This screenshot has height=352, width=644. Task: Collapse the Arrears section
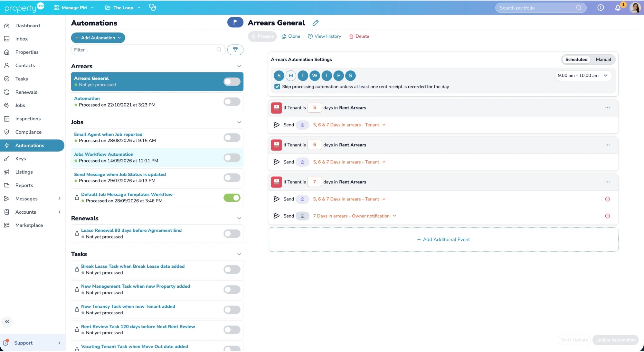pyautogui.click(x=239, y=66)
